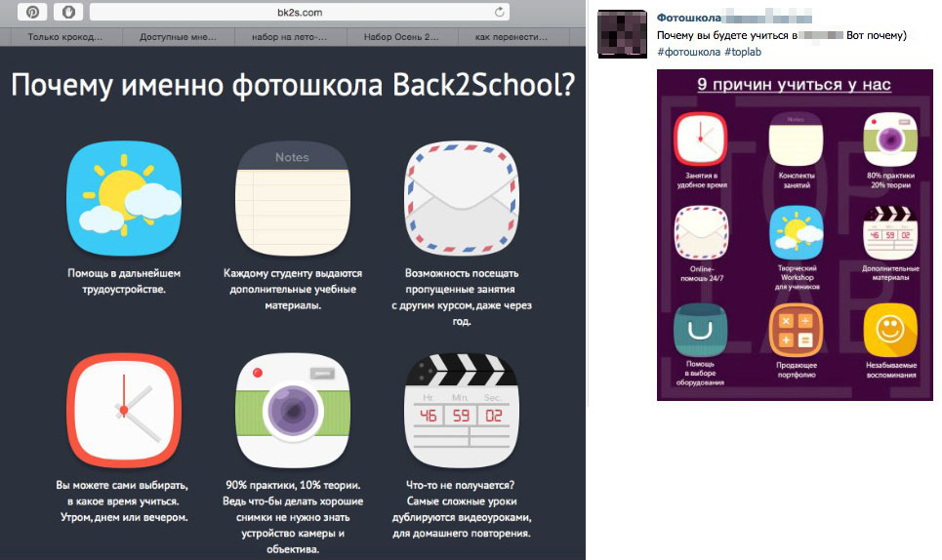Image resolution: width=942 pixels, height=560 pixels.
Task: Switch to the 'набор на лето-...' tab
Action: (290, 37)
